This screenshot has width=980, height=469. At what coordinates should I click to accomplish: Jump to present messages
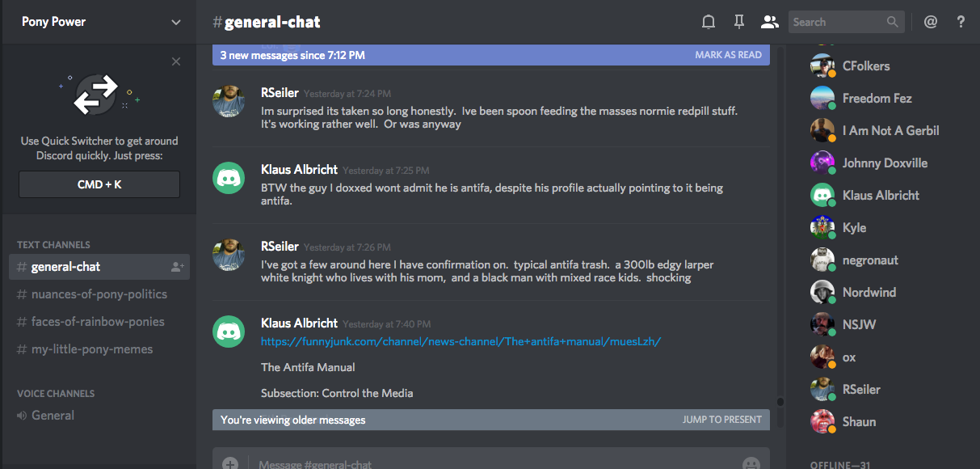click(721, 420)
